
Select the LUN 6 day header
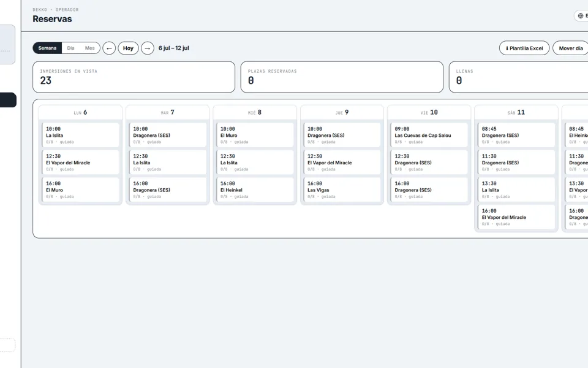(x=80, y=112)
